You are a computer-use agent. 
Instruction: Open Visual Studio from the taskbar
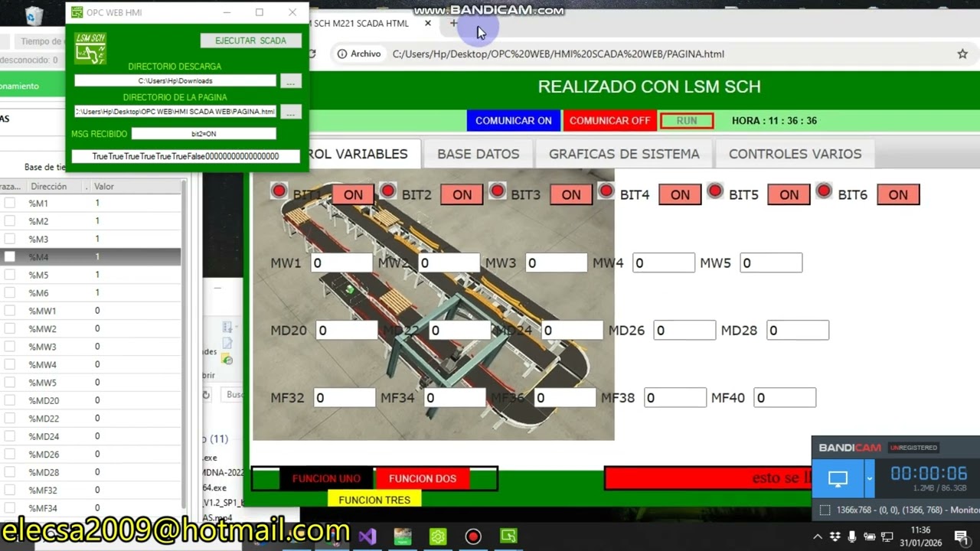click(367, 536)
